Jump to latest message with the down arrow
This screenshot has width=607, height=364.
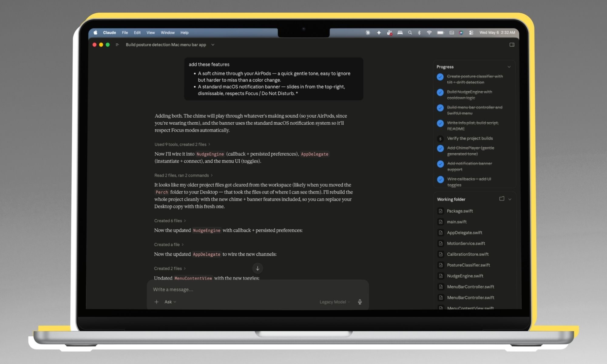(x=257, y=268)
